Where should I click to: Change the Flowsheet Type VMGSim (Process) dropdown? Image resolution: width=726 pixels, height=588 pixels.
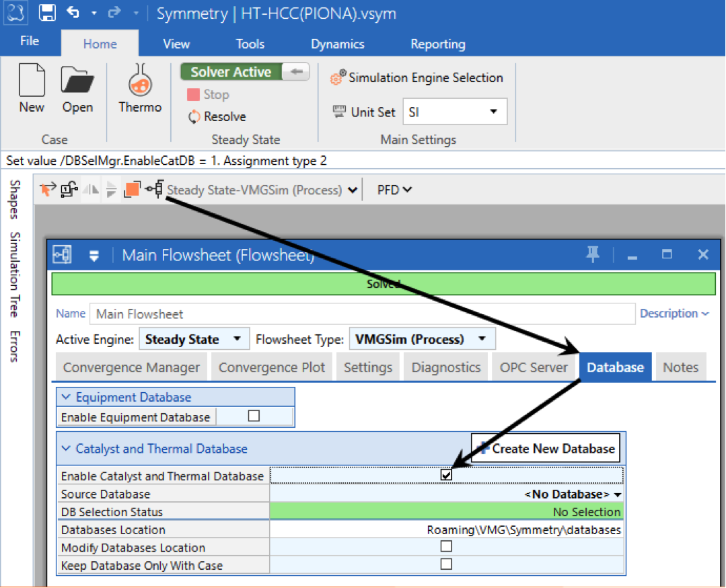(x=422, y=339)
